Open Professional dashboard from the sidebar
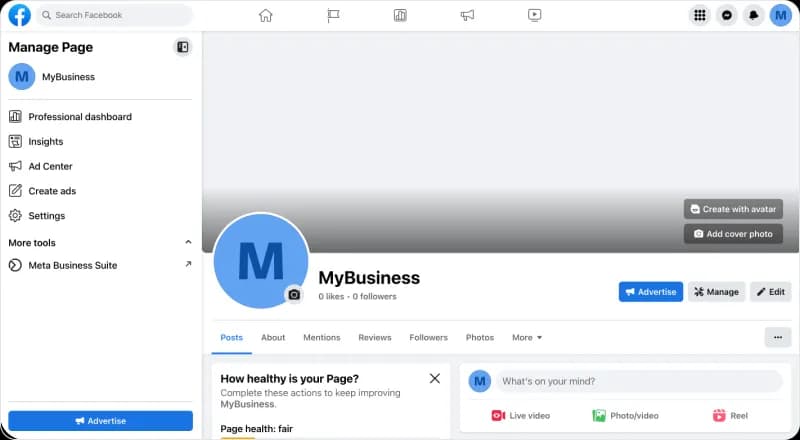This screenshot has height=440, width=800. pyautogui.click(x=80, y=117)
